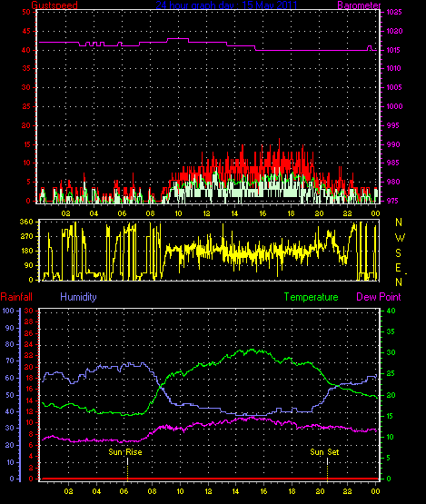Click the E compass direction label
Viewport: 426px width, 504px height.
(399, 268)
